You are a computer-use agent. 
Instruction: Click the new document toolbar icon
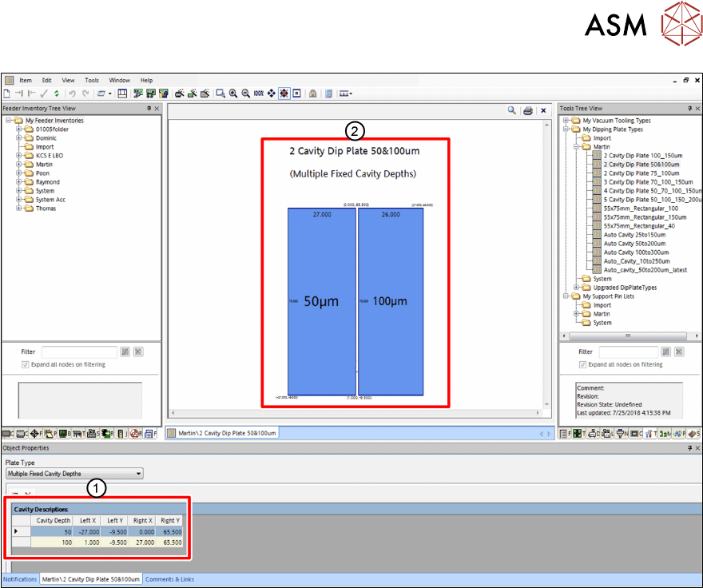[7, 93]
